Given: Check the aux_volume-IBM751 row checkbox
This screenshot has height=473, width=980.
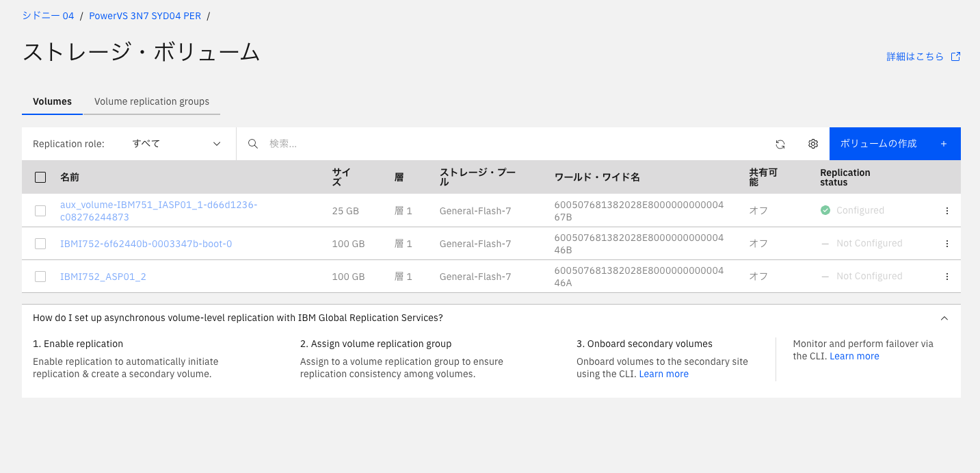Looking at the screenshot, I should (x=40, y=211).
